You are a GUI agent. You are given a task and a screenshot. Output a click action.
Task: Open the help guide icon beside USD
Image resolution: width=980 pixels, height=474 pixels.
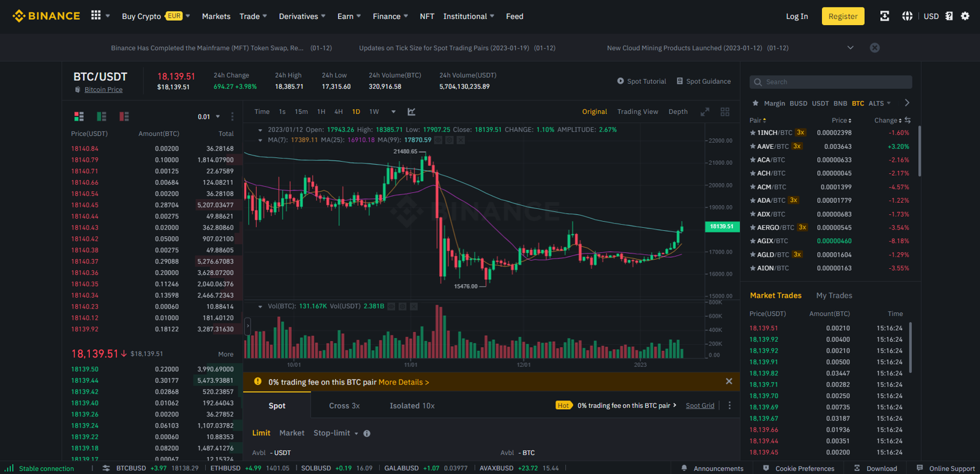pos(949,16)
